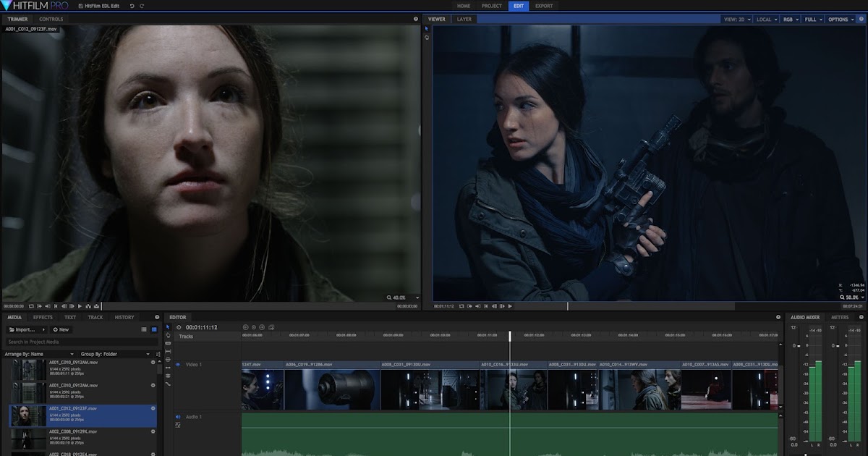Open help for the Trimmer panel
The image size is (868, 456).
click(415, 19)
